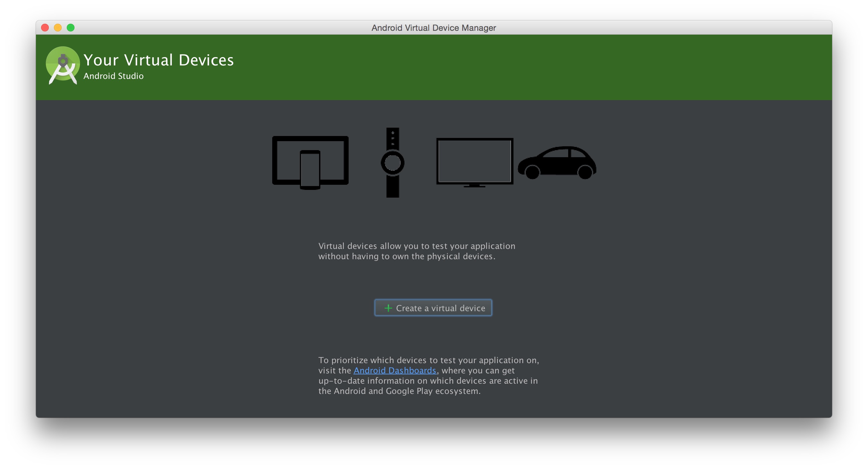Click the Create a virtual device button
This screenshot has width=868, height=469.
click(433, 308)
